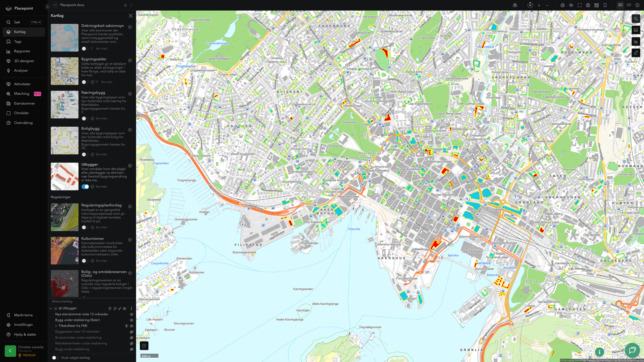Switch theme via Mørkt tema
644x362 pixels.
click(24, 315)
